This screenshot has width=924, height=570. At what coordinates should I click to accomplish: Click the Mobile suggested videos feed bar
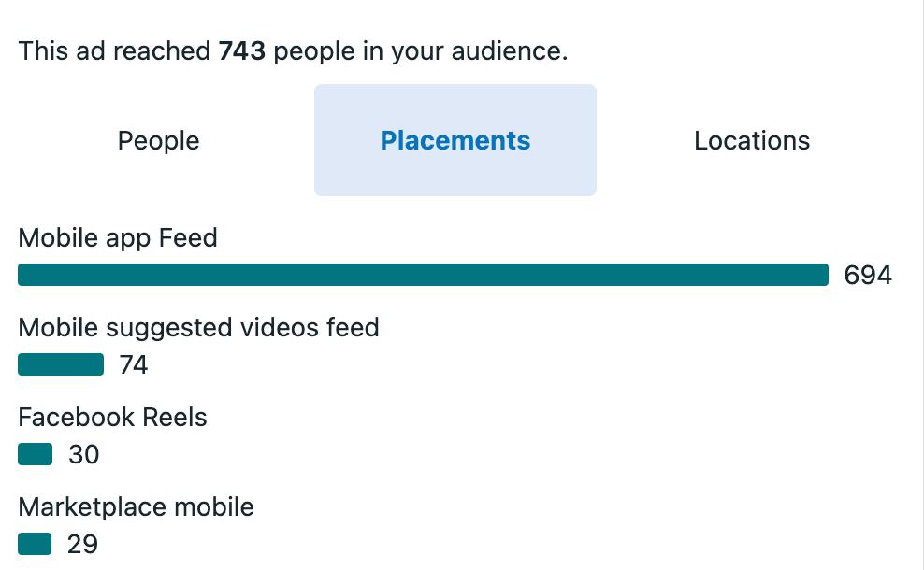(x=61, y=364)
